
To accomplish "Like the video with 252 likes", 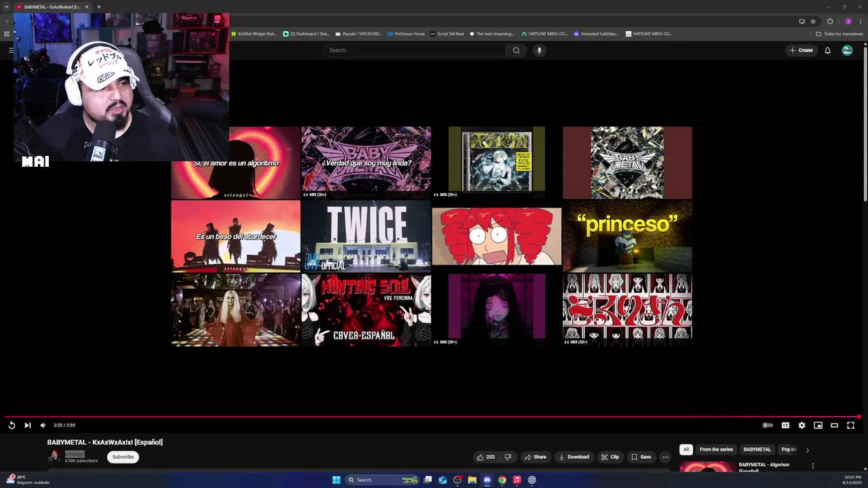I will [x=486, y=457].
